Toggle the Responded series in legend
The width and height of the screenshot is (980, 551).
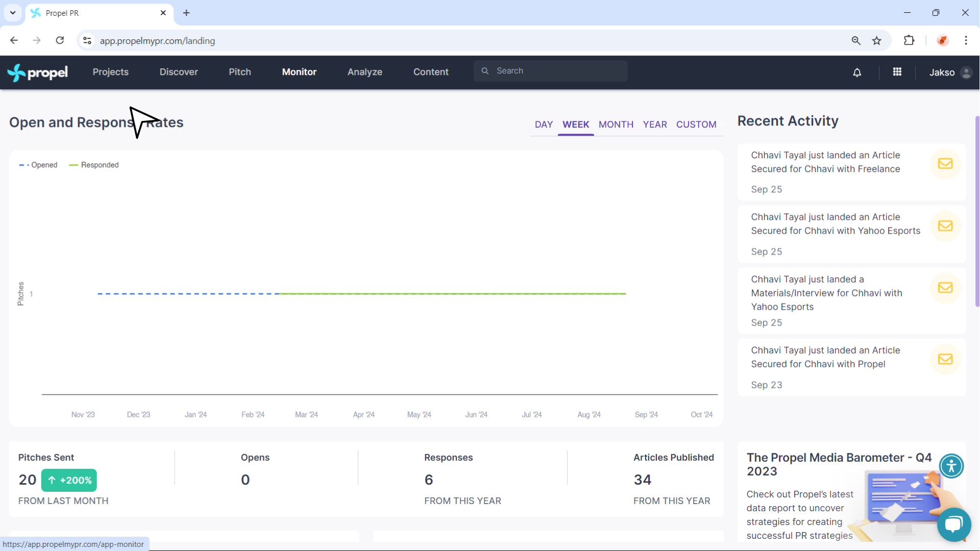pos(94,165)
